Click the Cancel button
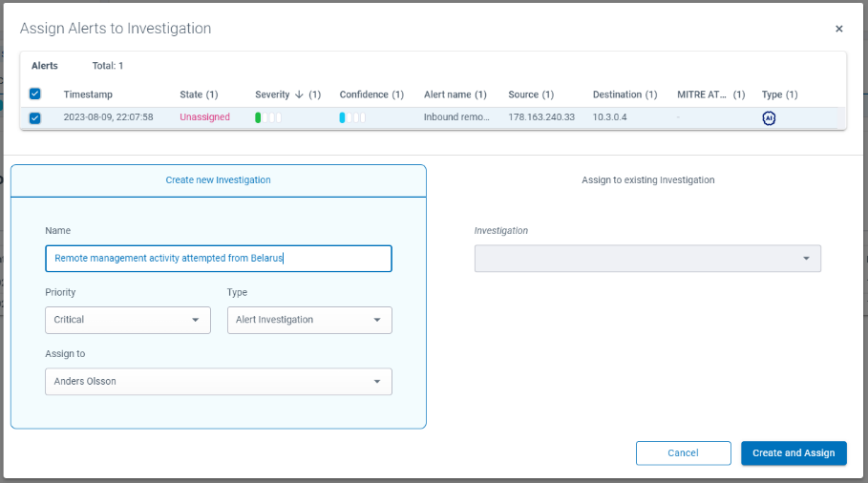This screenshot has width=868, height=483. pos(683,453)
